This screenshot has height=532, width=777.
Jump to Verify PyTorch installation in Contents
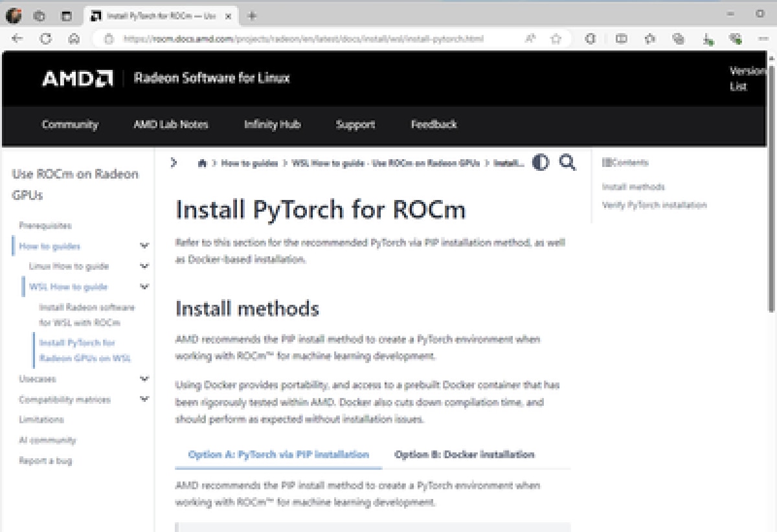(655, 205)
